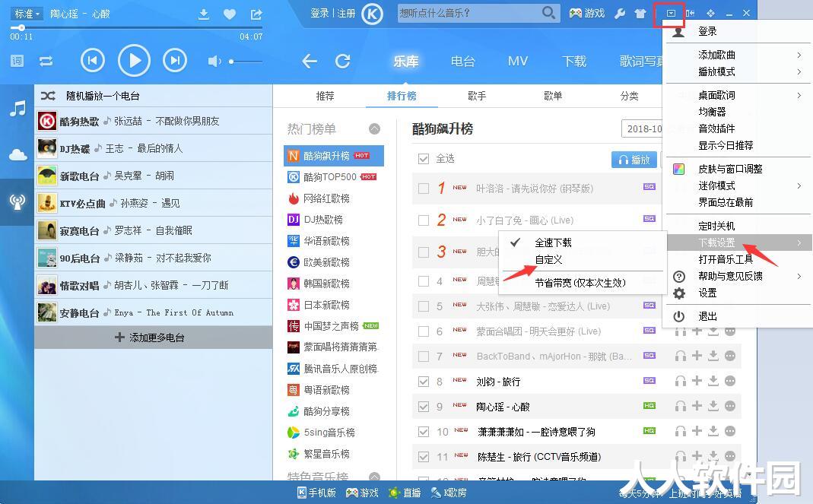Go back with the left arrow
Image resolution: width=813 pixels, height=504 pixels.
pyautogui.click(x=310, y=61)
